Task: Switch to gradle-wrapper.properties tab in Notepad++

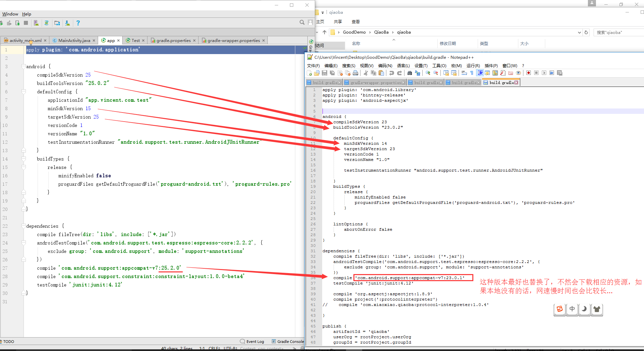Action: coord(375,82)
